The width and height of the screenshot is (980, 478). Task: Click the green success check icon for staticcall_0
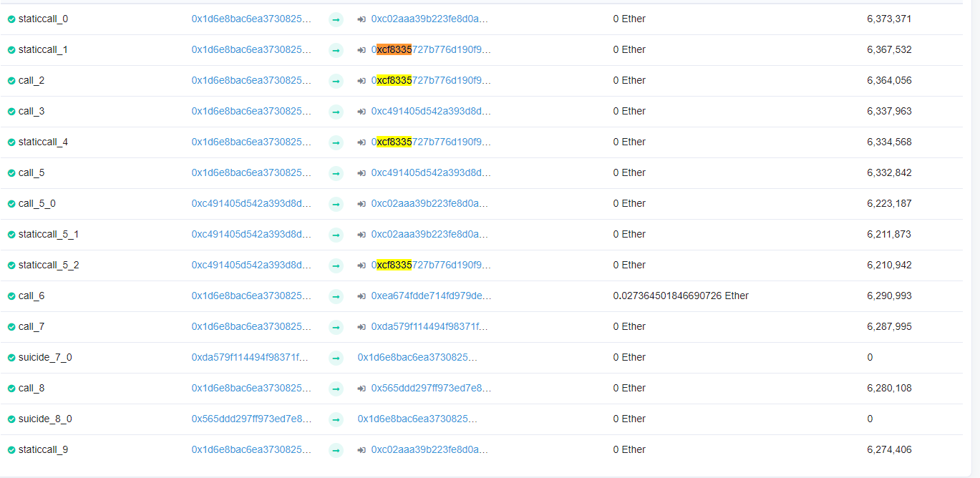11,19
